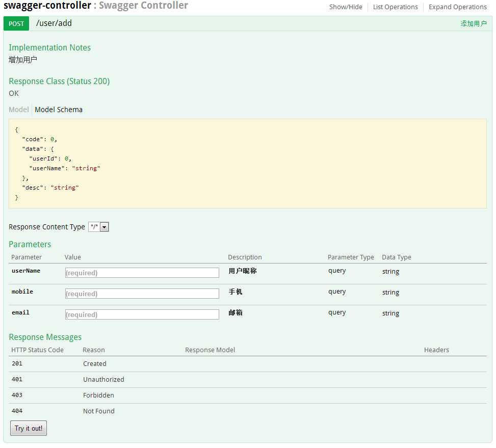Click the string data type in email row

390,313
